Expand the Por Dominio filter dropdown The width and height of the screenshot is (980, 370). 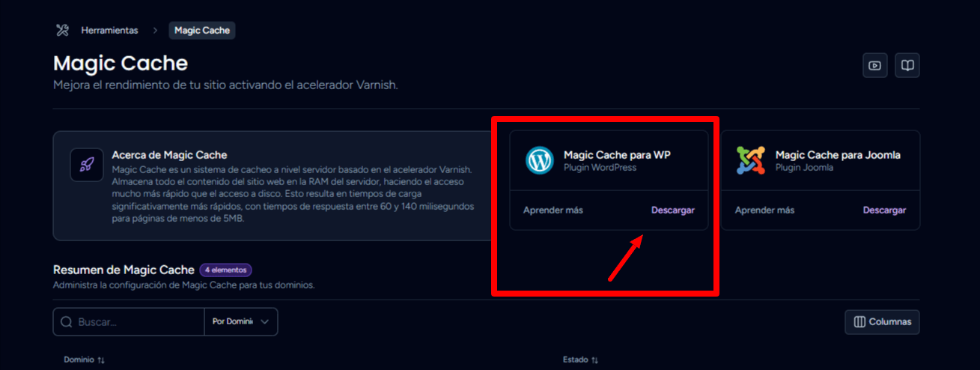(241, 322)
